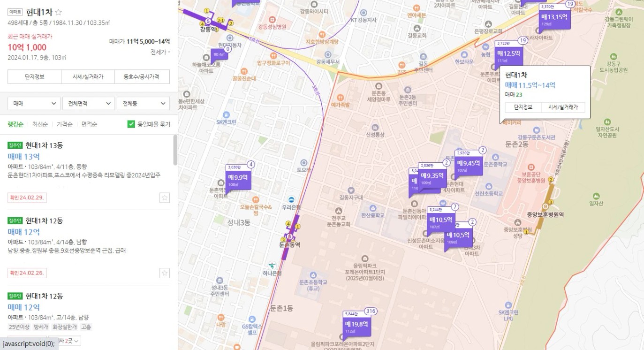This screenshot has width=644, height=350.
Task: Click 단지정보 button in map popup
Action: [x=523, y=107]
